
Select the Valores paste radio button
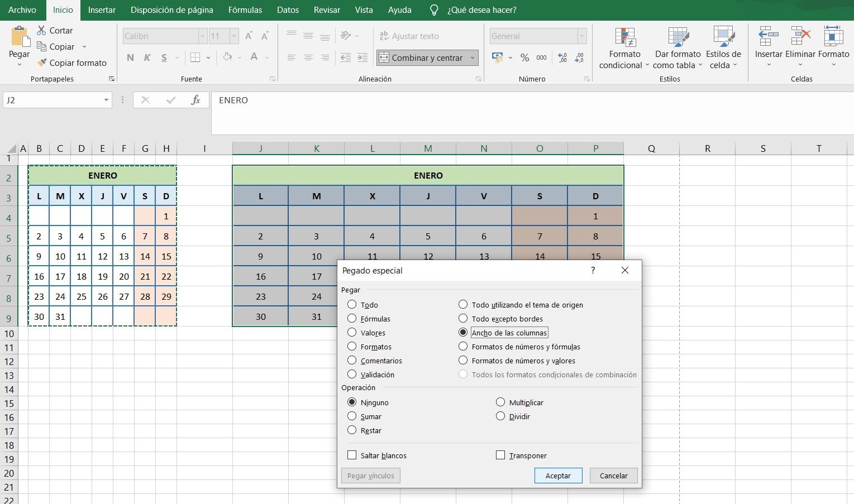[x=352, y=332]
